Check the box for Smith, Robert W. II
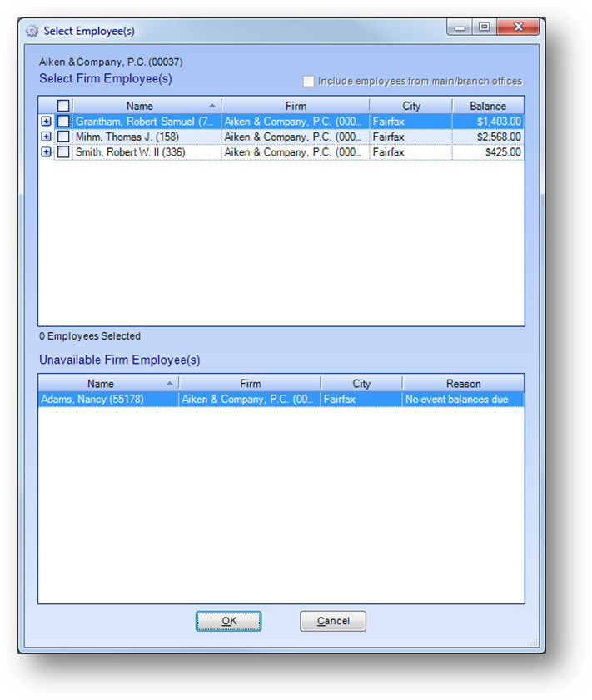Screen dimensions: 592x700 pos(63,152)
